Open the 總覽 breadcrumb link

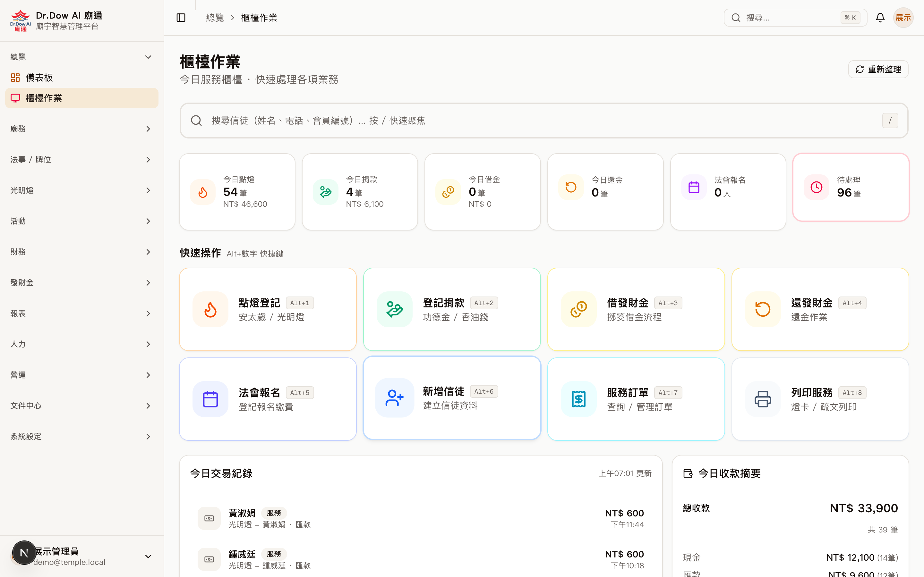coord(215,17)
